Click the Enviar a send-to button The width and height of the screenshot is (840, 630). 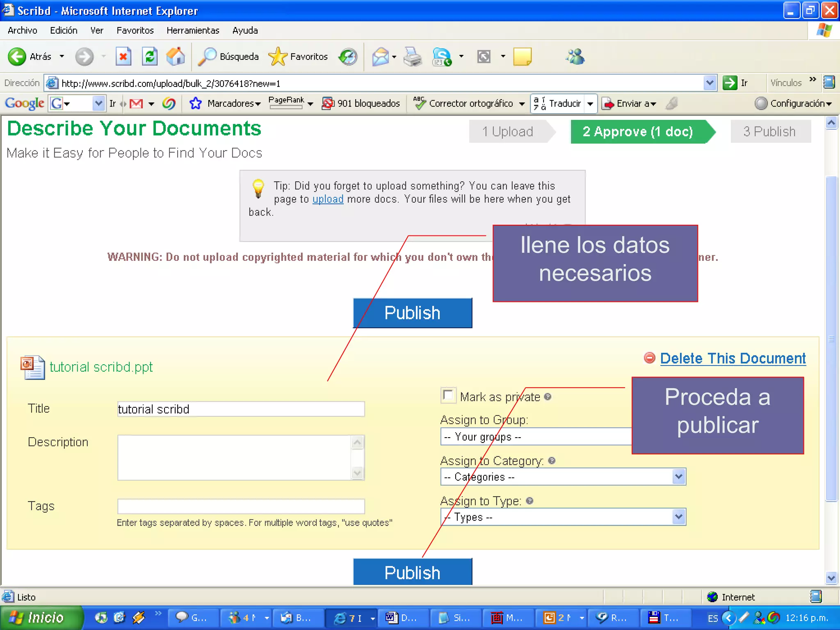click(630, 103)
